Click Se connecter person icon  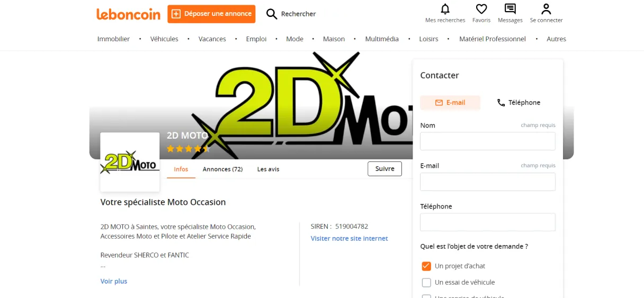[546, 9]
